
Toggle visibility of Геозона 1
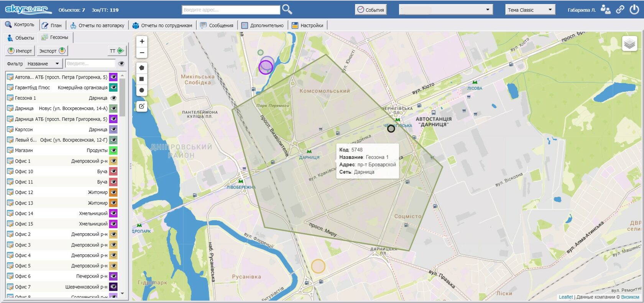113,98
